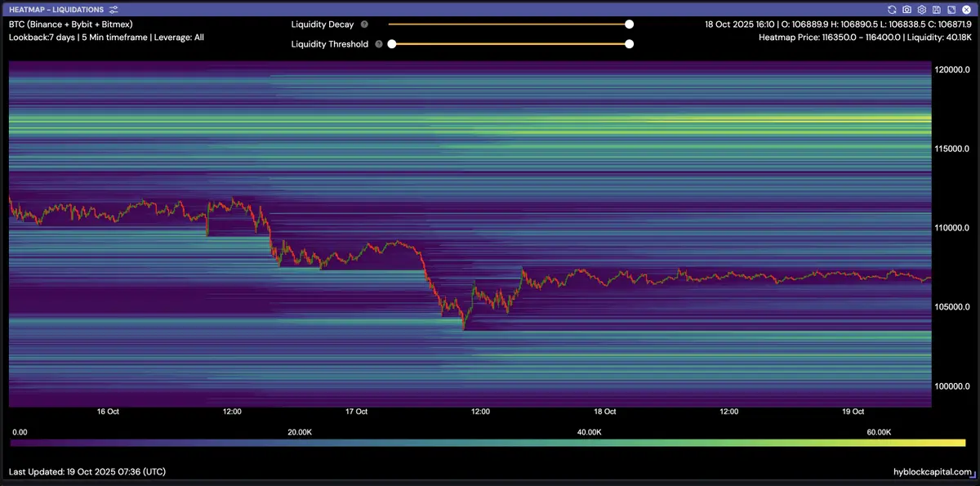Open the filter options icon beside Heatmap title
The height and width of the screenshot is (486, 980).
tap(114, 9)
